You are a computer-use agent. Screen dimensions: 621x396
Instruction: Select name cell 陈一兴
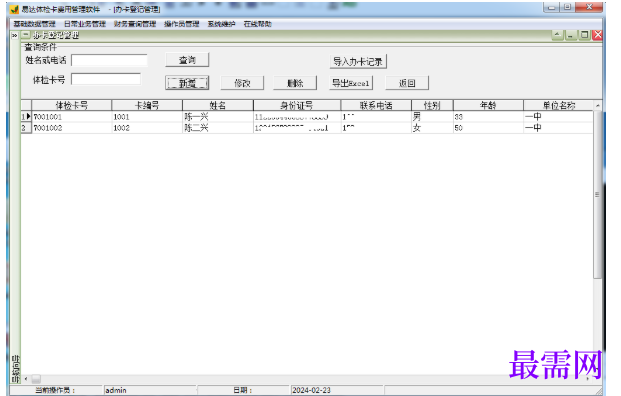[x=217, y=116]
